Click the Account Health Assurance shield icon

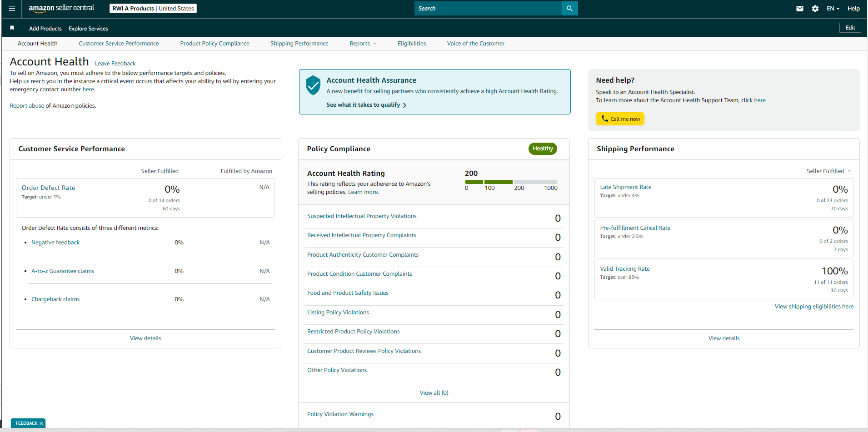pos(313,85)
